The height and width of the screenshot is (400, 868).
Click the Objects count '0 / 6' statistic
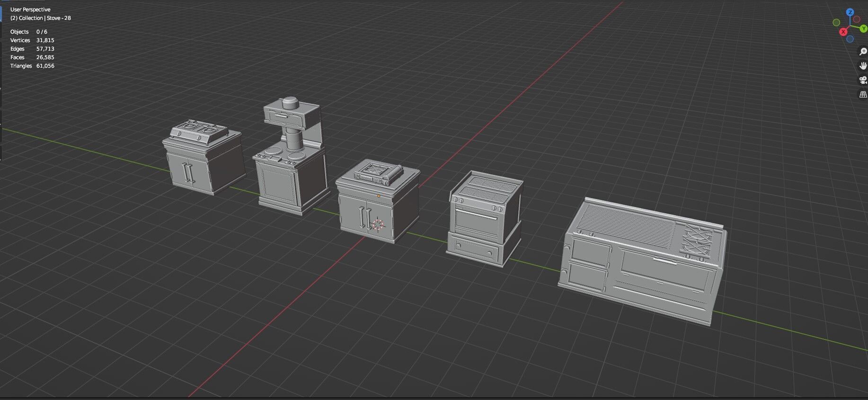coord(42,32)
